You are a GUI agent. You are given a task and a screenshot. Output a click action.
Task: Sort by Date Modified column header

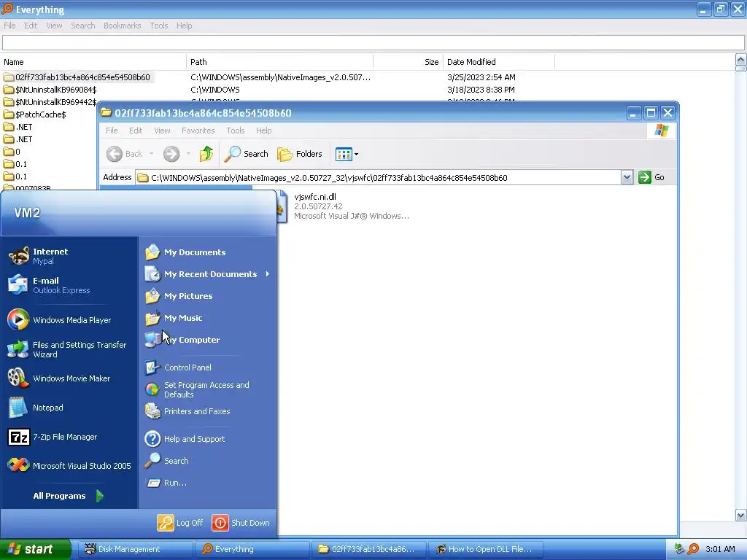[x=499, y=62]
